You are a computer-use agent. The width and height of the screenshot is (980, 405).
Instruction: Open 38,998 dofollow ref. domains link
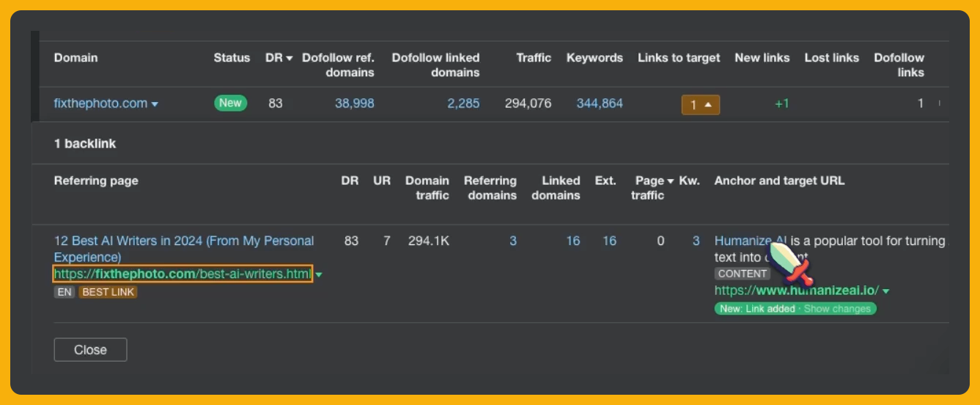[x=355, y=103]
